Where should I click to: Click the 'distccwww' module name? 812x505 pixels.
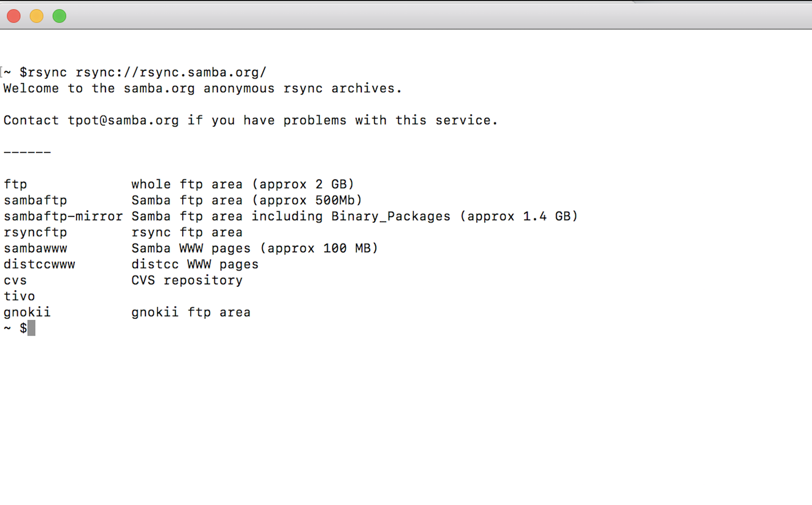point(39,265)
